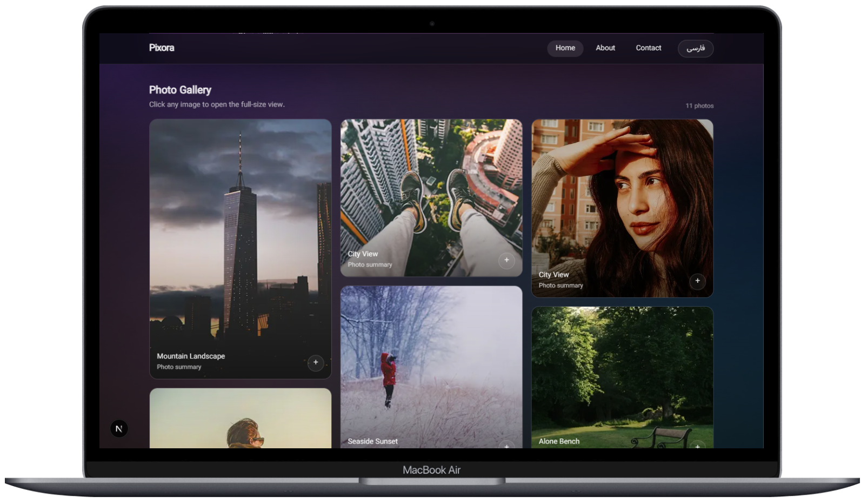
Task: Open the About page
Action: tap(605, 48)
